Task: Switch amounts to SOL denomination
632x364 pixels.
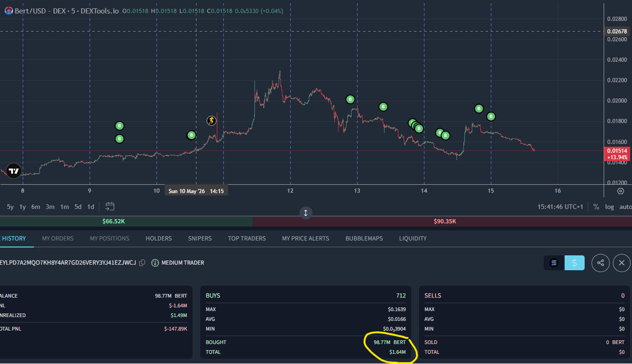Action: pos(554,263)
